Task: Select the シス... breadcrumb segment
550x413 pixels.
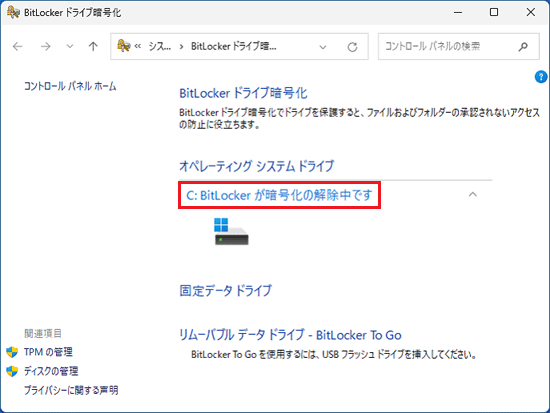Action: (x=160, y=46)
